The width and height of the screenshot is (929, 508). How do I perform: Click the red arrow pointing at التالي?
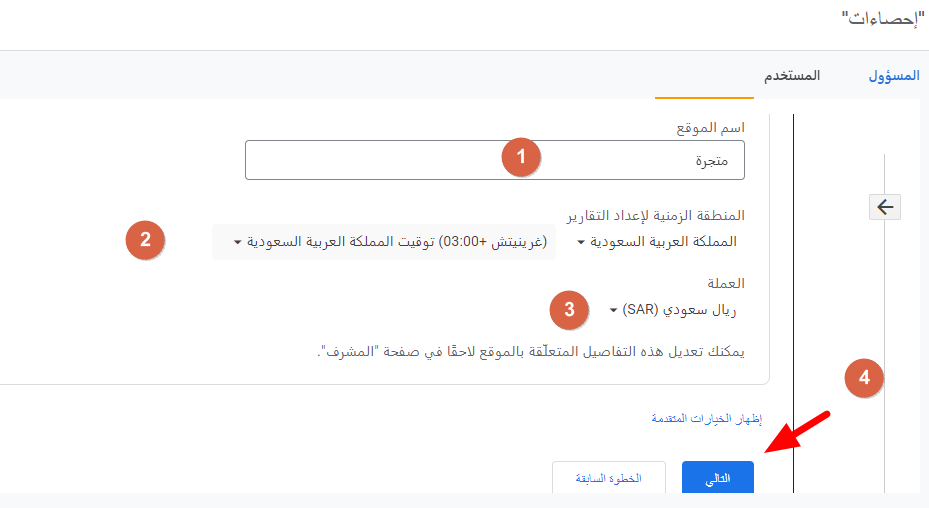[797, 432]
